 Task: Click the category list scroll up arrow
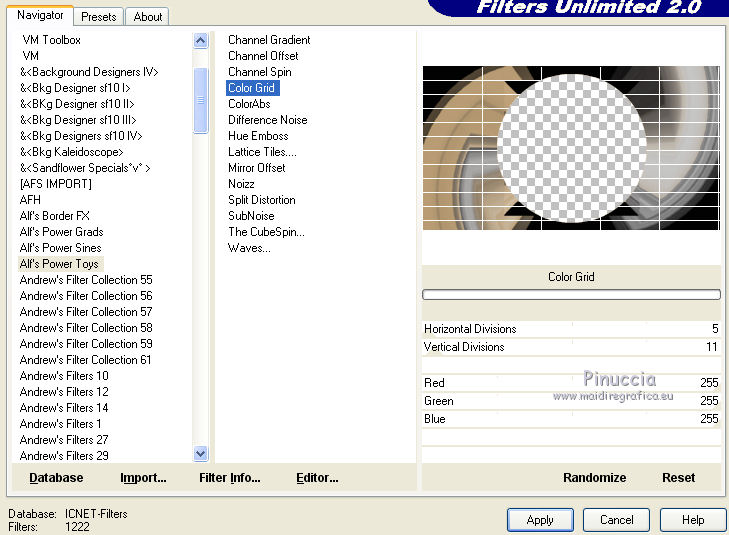(200, 40)
